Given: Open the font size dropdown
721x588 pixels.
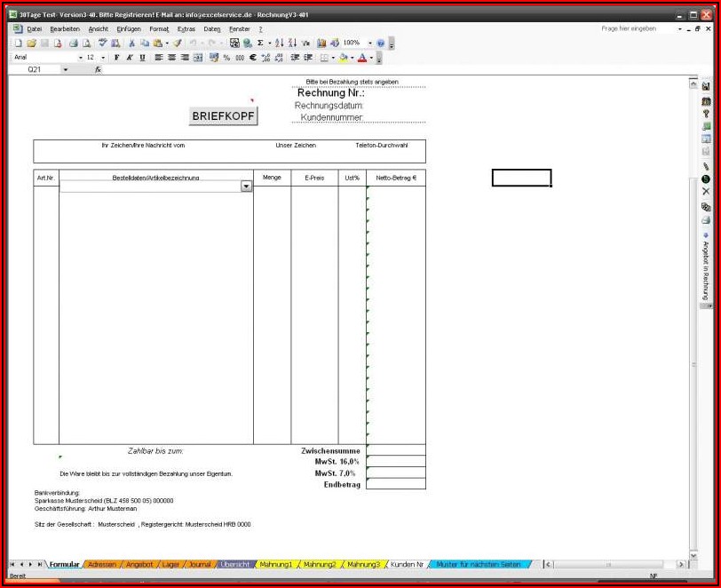Looking at the screenshot, I should coord(104,58).
